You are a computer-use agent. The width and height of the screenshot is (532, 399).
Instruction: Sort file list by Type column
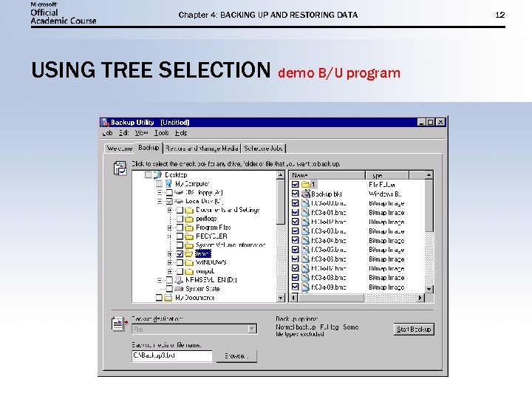387,175
